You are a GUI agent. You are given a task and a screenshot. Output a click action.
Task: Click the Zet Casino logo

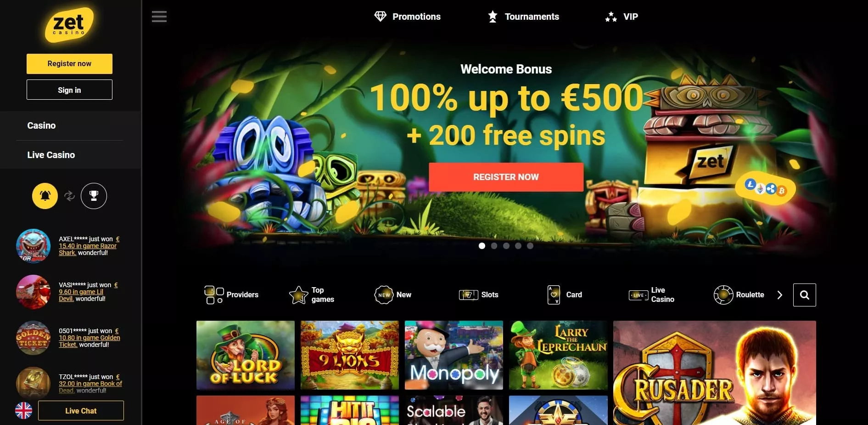[69, 25]
